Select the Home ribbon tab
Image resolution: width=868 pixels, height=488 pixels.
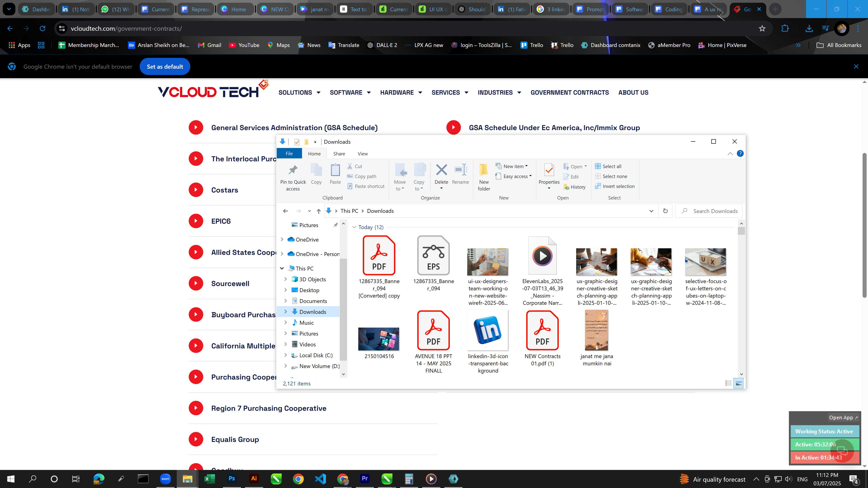[314, 154]
